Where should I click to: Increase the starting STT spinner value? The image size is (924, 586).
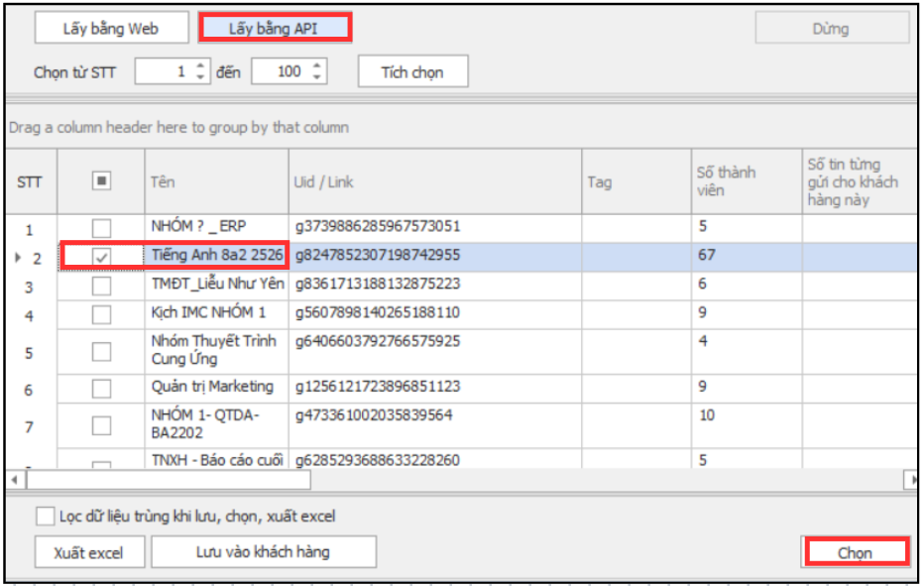tap(201, 66)
